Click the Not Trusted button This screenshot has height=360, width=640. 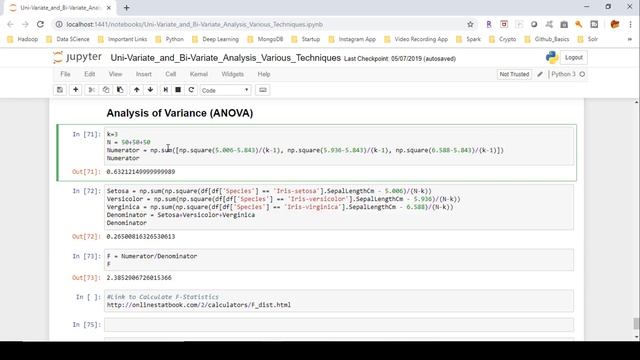point(514,74)
